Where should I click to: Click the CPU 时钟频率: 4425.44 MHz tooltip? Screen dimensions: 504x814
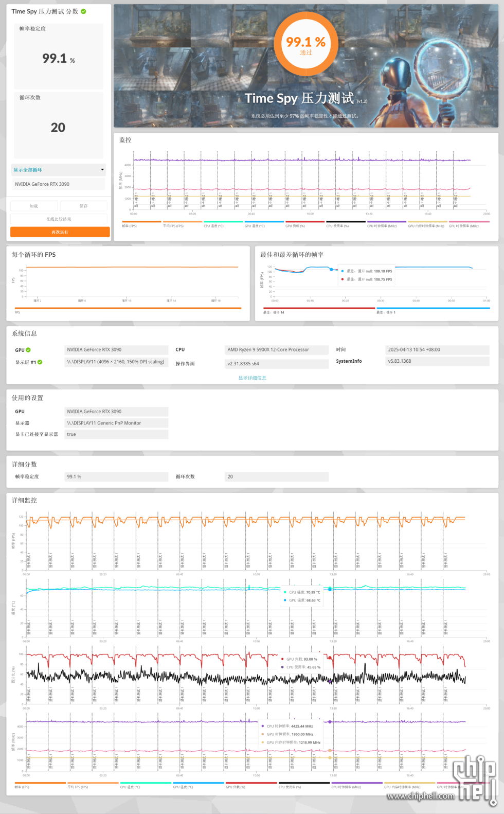pyautogui.click(x=290, y=727)
